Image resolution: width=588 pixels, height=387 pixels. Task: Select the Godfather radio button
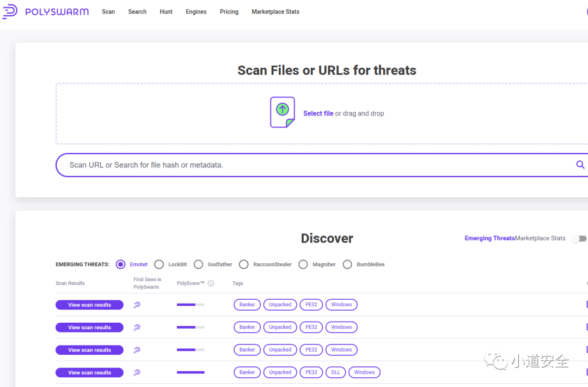pos(198,264)
